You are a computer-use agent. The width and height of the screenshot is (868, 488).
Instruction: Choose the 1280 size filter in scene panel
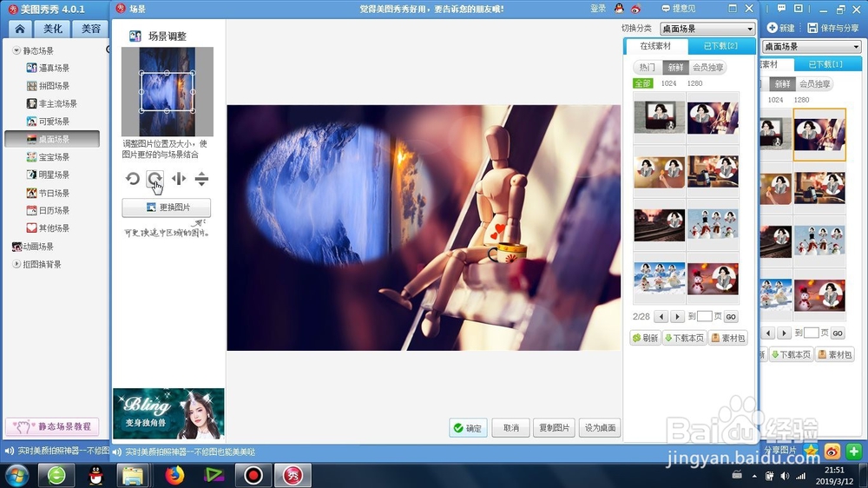pyautogui.click(x=694, y=83)
